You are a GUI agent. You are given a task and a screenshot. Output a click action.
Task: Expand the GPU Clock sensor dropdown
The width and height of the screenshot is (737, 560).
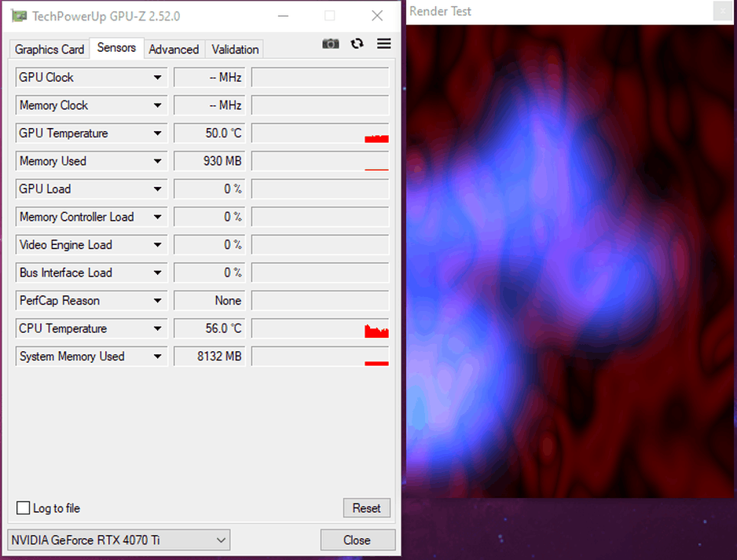click(x=157, y=78)
